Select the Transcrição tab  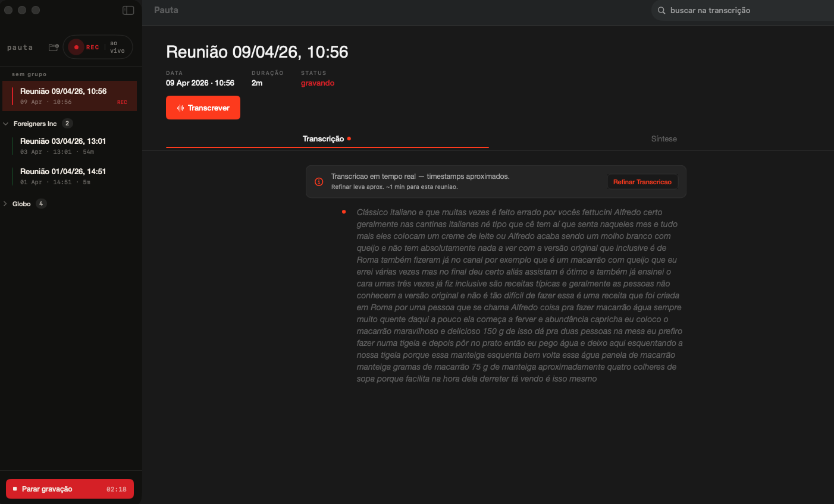click(323, 139)
